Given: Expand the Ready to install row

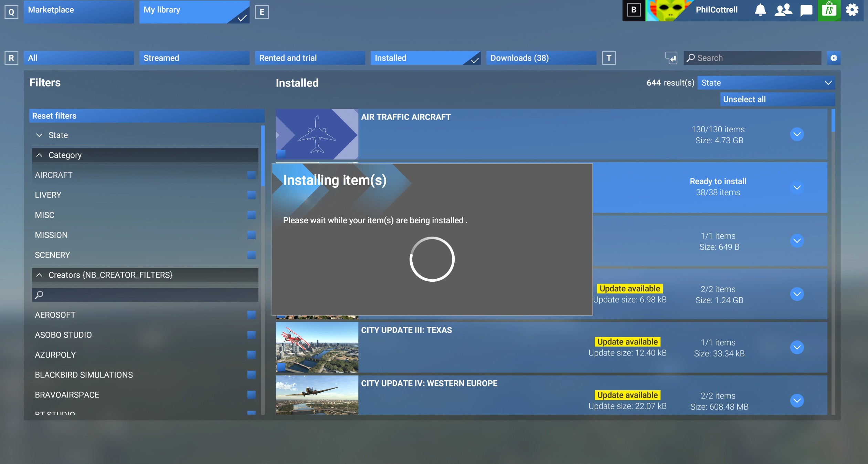Looking at the screenshot, I should pos(797,187).
